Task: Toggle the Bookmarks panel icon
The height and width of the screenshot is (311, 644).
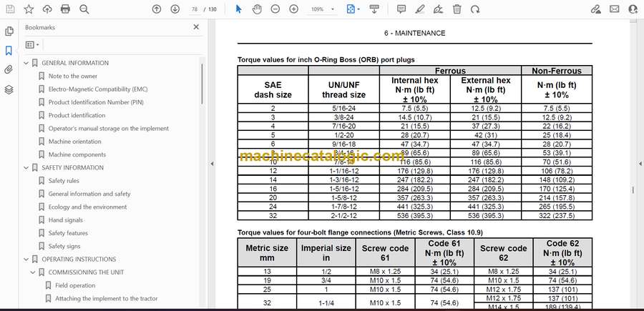Action: (x=9, y=51)
